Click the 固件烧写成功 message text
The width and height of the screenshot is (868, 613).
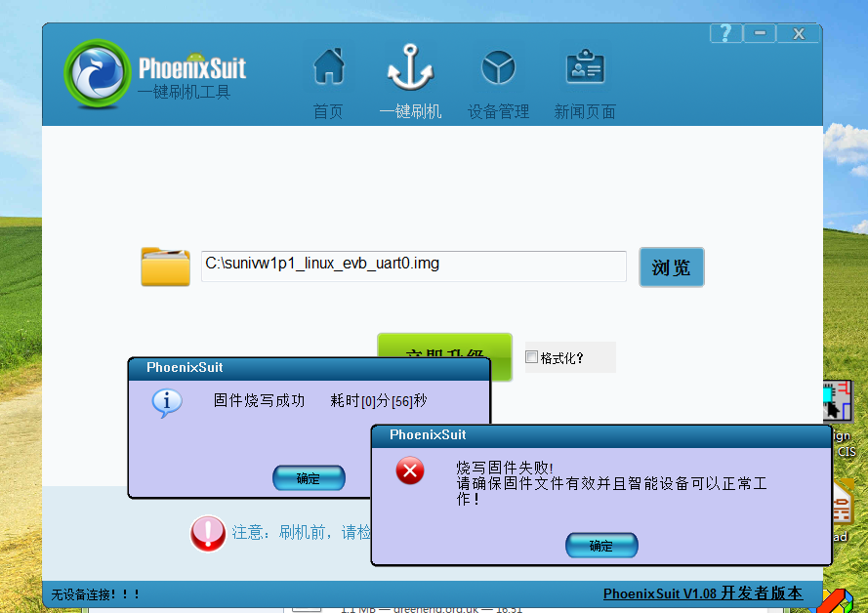[x=259, y=400]
